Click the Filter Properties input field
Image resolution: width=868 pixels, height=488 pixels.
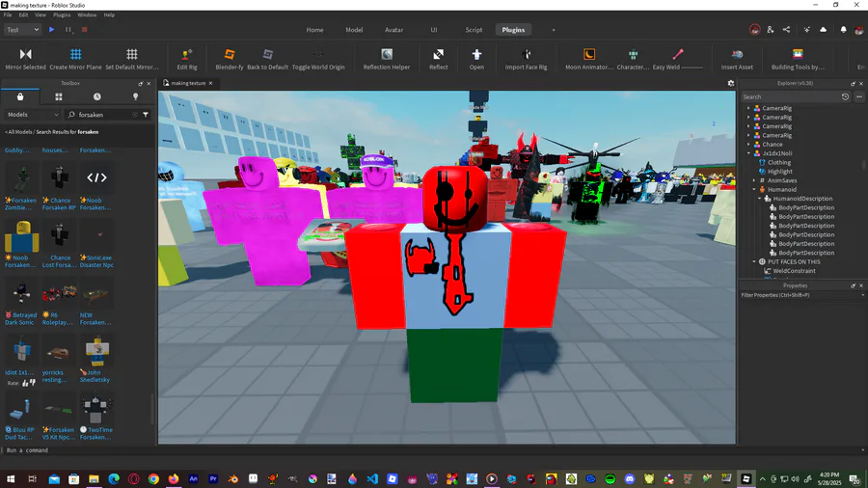pyautogui.click(x=800, y=295)
